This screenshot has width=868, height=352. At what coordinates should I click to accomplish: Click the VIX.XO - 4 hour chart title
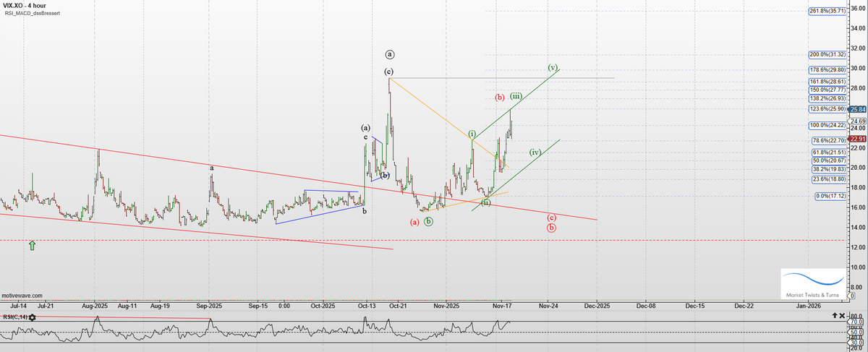(x=26, y=6)
